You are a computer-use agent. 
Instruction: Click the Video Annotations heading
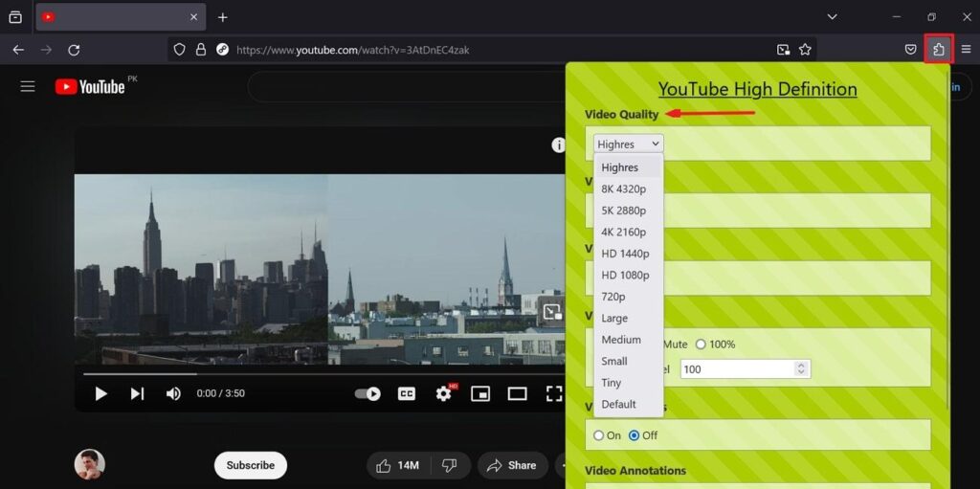tap(635, 470)
